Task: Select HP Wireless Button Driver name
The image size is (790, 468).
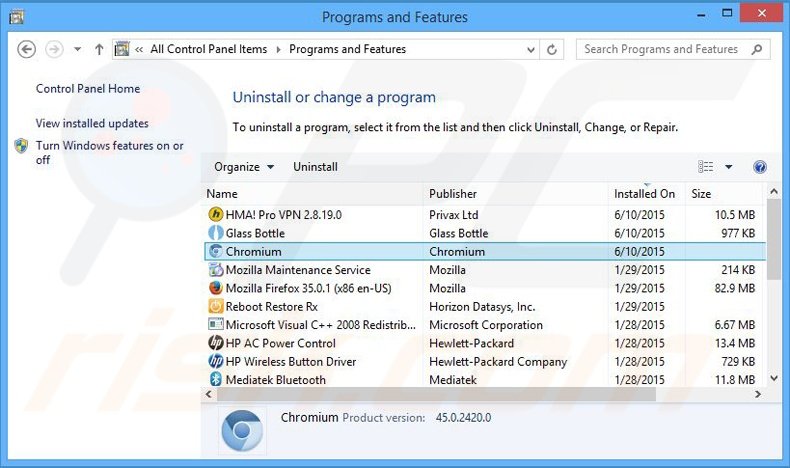Action: (x=291, y=361)
